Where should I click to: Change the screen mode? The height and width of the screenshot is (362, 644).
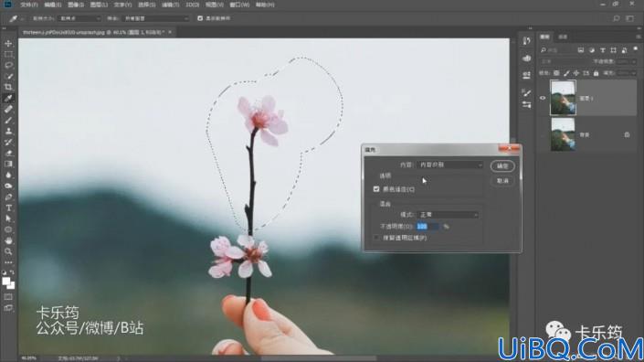click(x=8, y=308)
